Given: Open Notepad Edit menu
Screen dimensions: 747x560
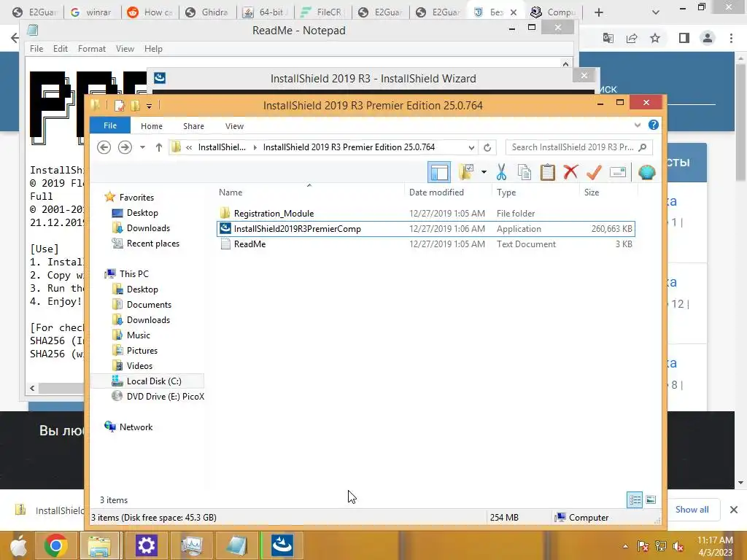Looking at the screenshot, I should tap(60, 49).
